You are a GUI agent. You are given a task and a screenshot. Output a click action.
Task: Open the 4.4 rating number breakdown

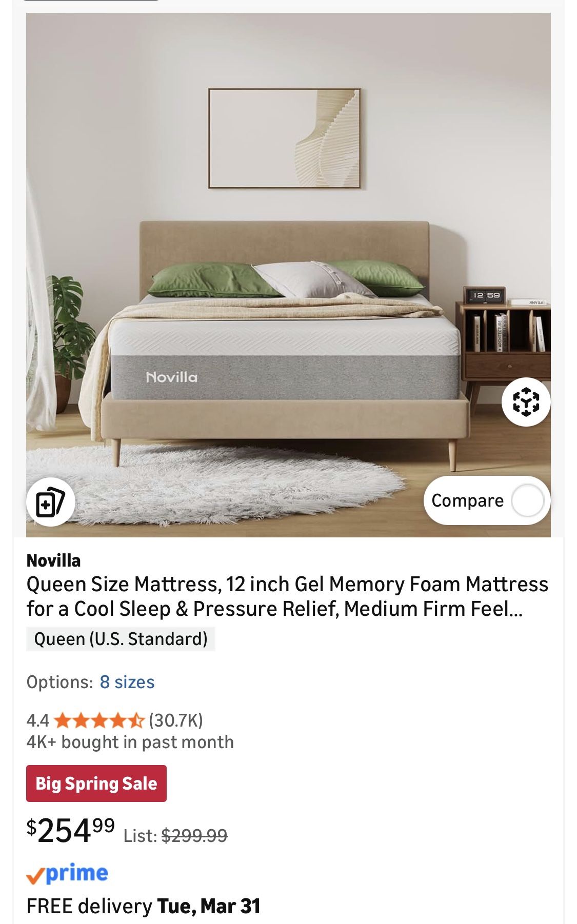click(37, 720)
